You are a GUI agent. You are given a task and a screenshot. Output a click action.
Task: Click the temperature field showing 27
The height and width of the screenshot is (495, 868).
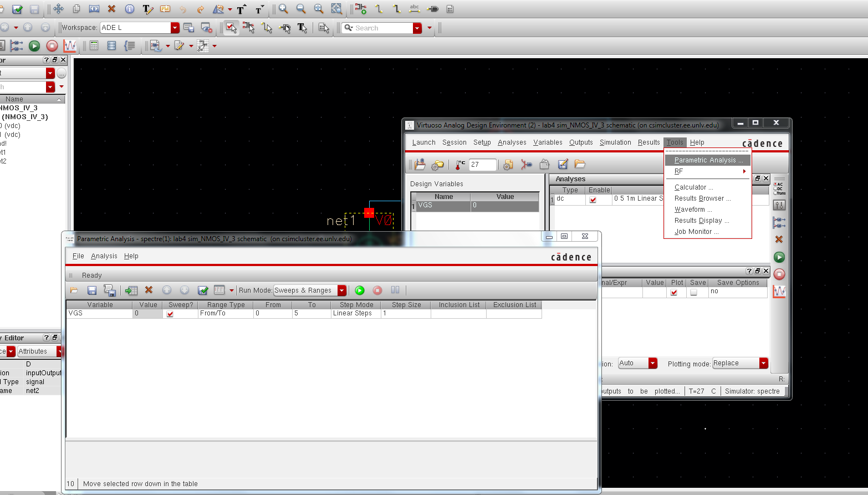483,165
